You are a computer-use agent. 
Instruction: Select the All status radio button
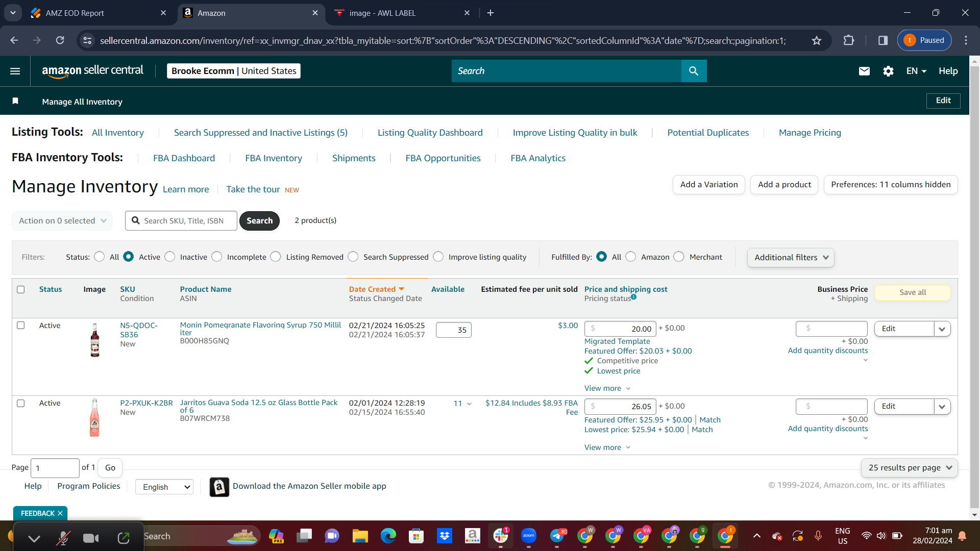pyautogui.click(x=100, y=257)
